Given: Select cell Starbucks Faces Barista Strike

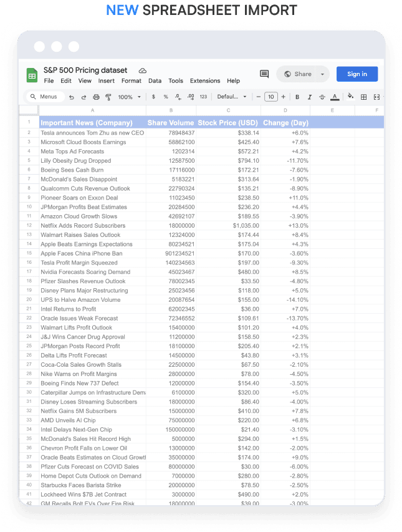Looking at the screenshot, I should [92, 485].
